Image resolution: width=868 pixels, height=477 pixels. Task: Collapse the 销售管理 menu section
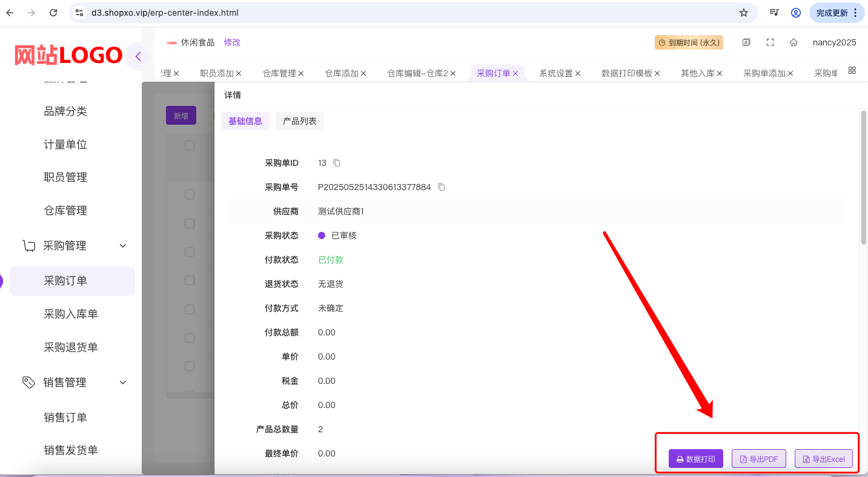point(123,383)
